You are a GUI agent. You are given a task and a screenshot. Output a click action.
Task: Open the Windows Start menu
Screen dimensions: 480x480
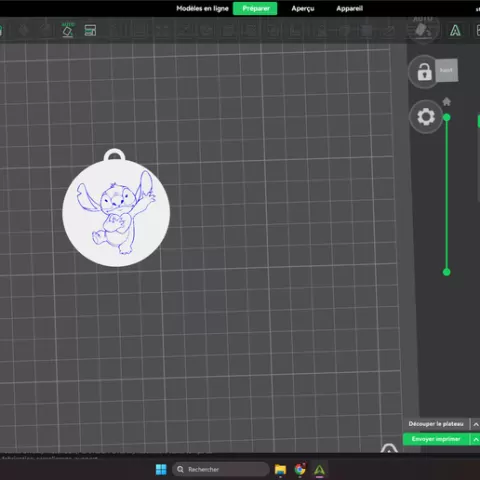(x=161, y=469)
